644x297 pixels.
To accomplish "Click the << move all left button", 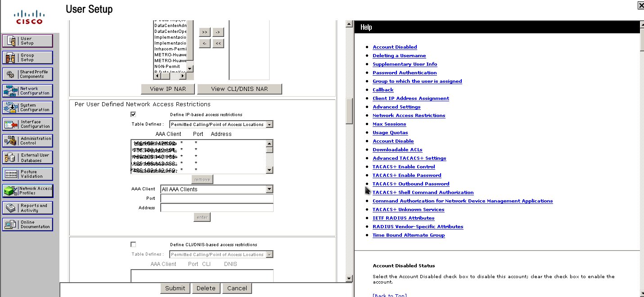I will [x=218, y=44].
